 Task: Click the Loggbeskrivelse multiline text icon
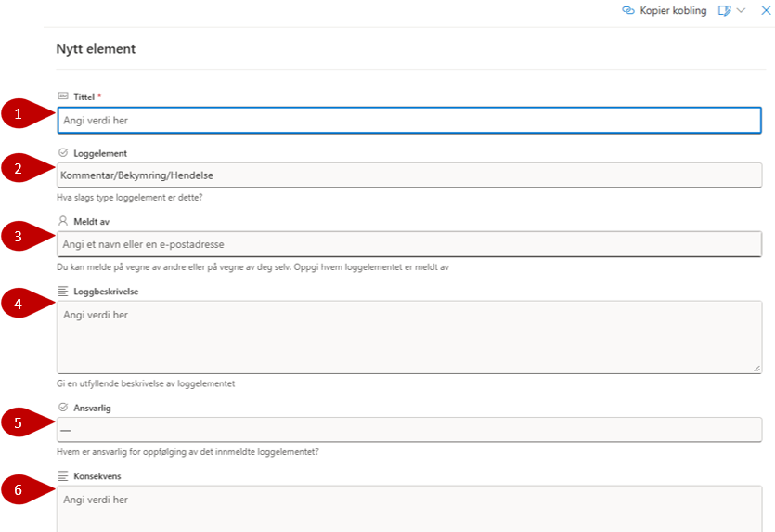[x=63, y=291]
